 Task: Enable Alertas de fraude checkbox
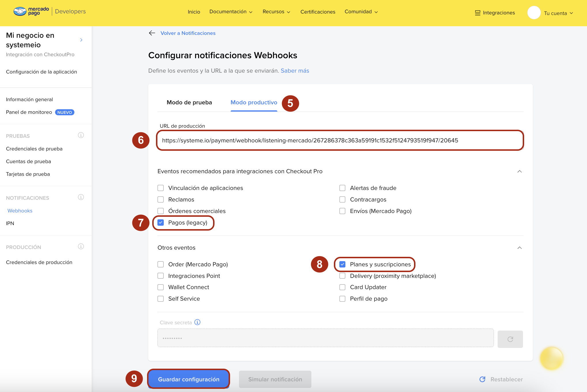click(x=342, y=188)
